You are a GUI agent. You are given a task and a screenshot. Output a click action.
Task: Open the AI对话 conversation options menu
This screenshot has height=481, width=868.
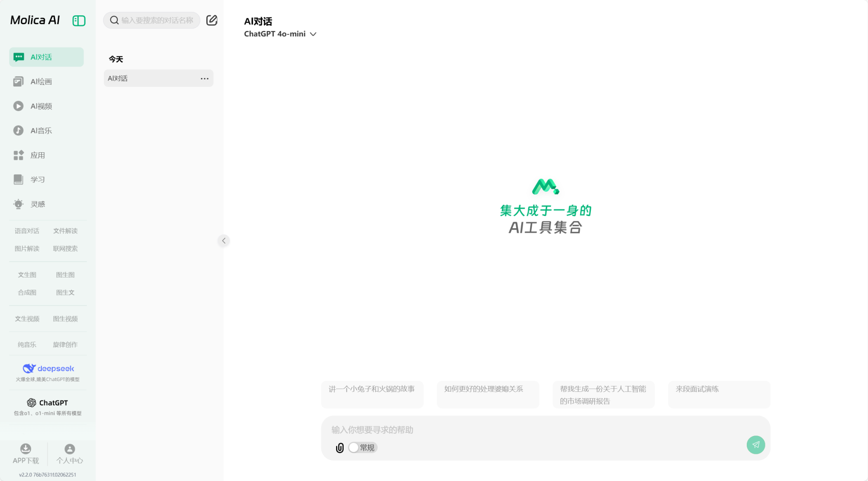point(204,78)
